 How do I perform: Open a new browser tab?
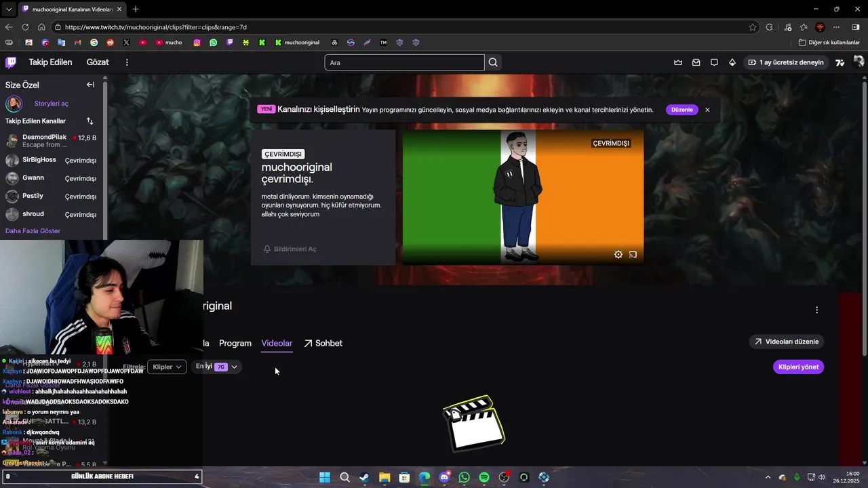pyautogui.click(x=136, y=9)
